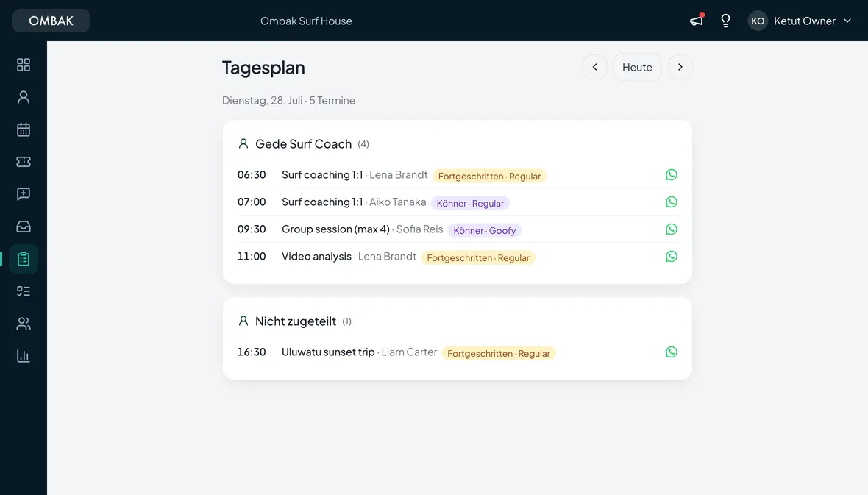WhatsApp Lena Brandt for Video analysis
The height and width of the screenshot is (495, 868).
[672, 257]
